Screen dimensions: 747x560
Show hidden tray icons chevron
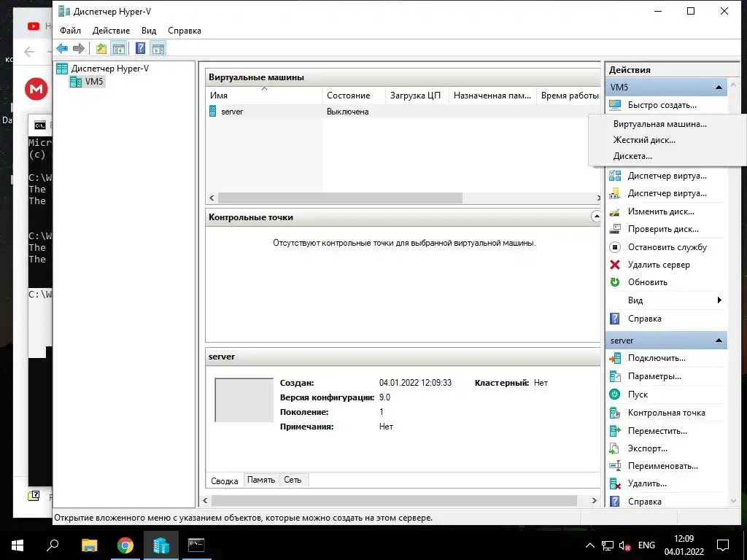[589, 545]
